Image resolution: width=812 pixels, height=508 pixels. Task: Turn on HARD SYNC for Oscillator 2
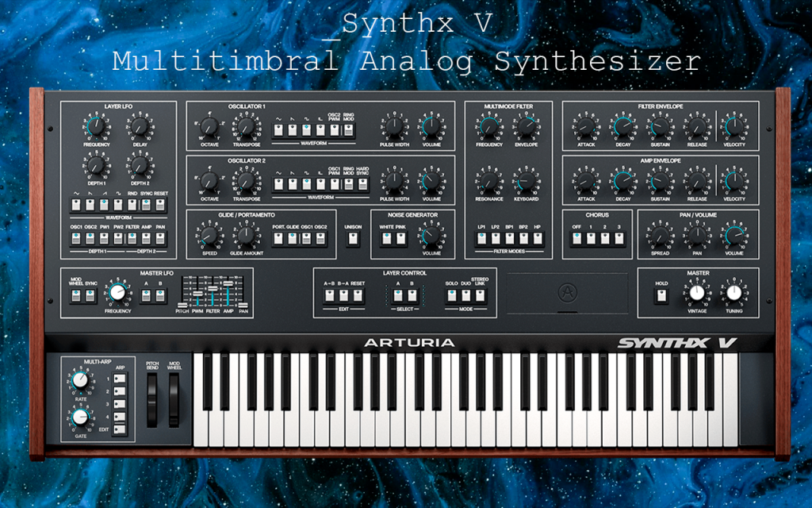pos(362,184)
